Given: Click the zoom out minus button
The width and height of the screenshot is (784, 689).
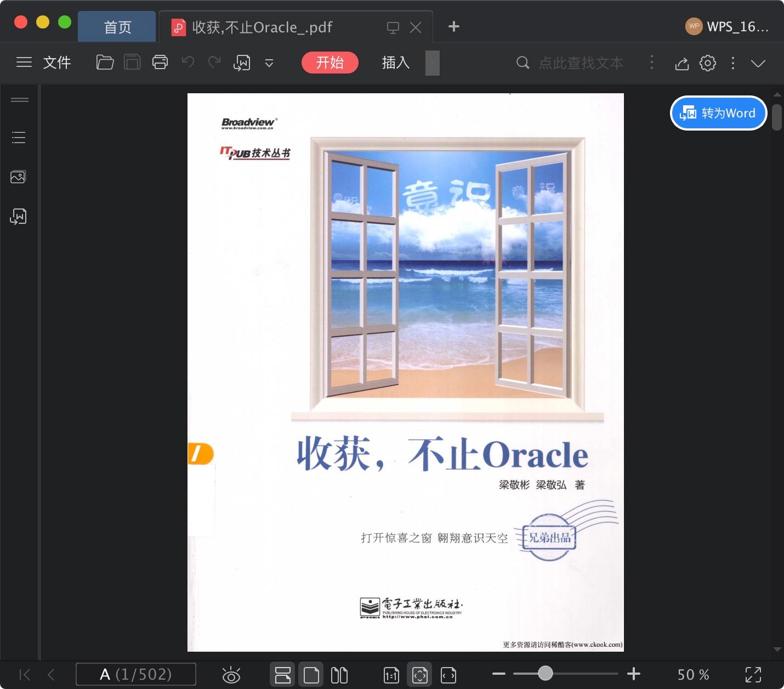Looking at the screenshot, I should coord(499,674).
